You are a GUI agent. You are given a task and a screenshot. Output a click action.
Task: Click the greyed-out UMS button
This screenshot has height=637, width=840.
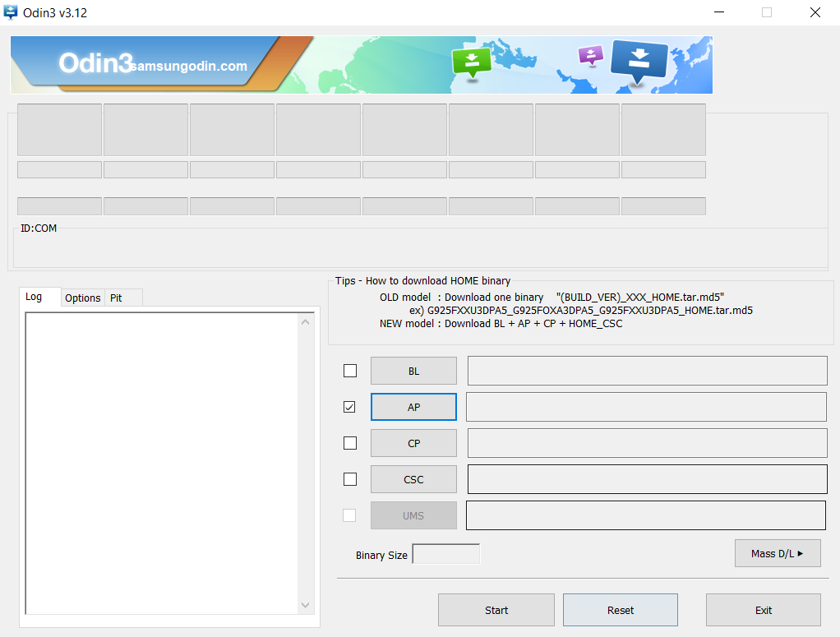tap(413, 515)
